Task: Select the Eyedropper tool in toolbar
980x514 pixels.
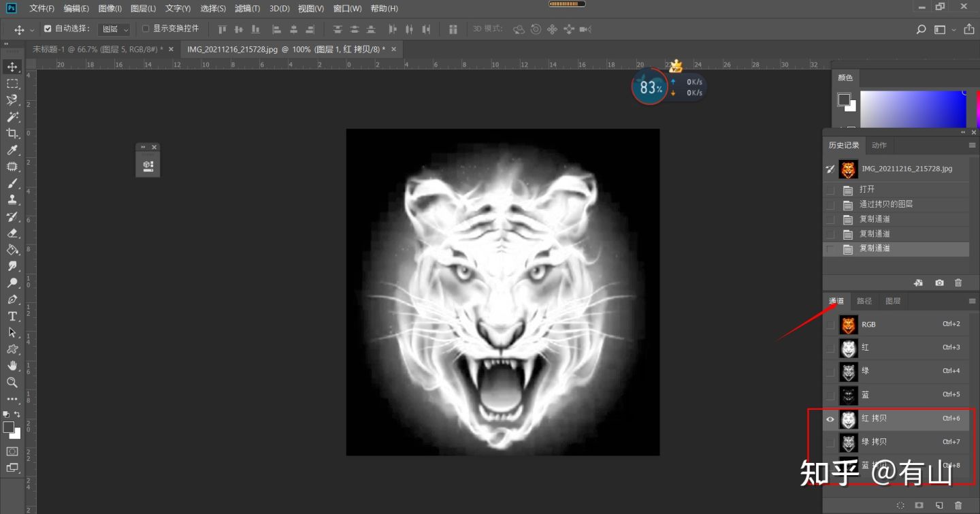Action: (12, 150)
